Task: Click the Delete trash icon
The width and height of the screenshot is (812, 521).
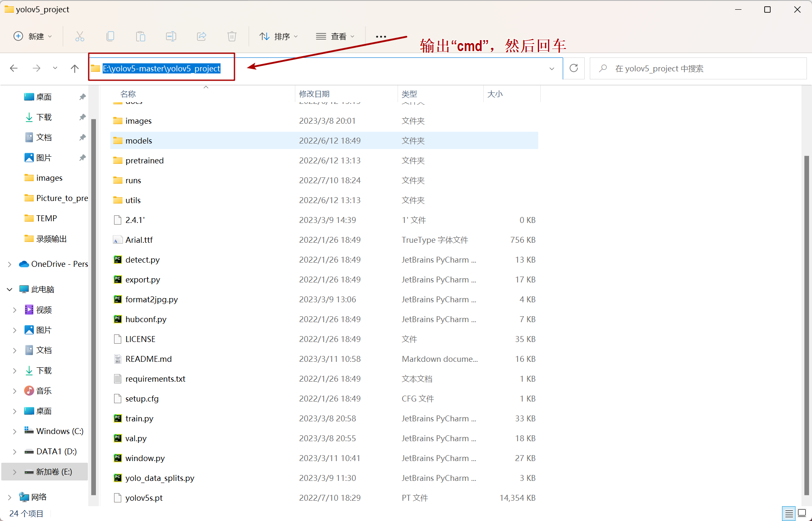Action: click(x=232, y=36)
